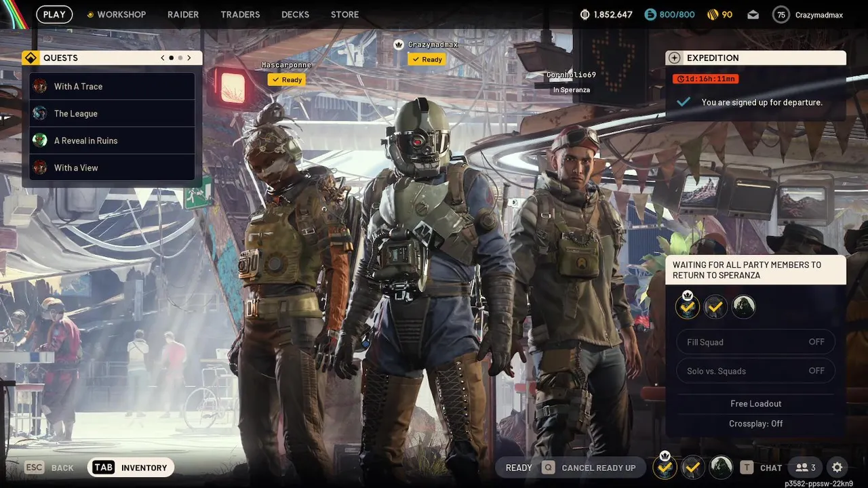Image resolution: width=868 pixels, height=488 pixels.
Task: Go BACK using the bottom-left button
Action: tap(50, 468)
